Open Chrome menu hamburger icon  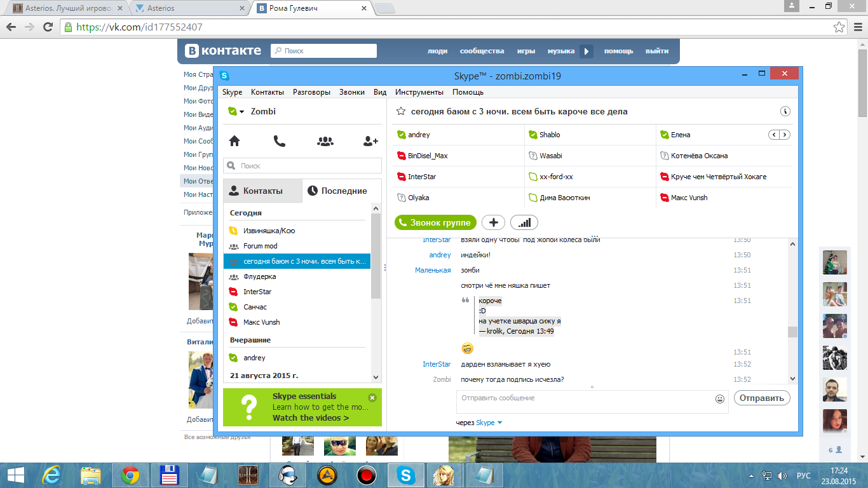click(857, 27)
